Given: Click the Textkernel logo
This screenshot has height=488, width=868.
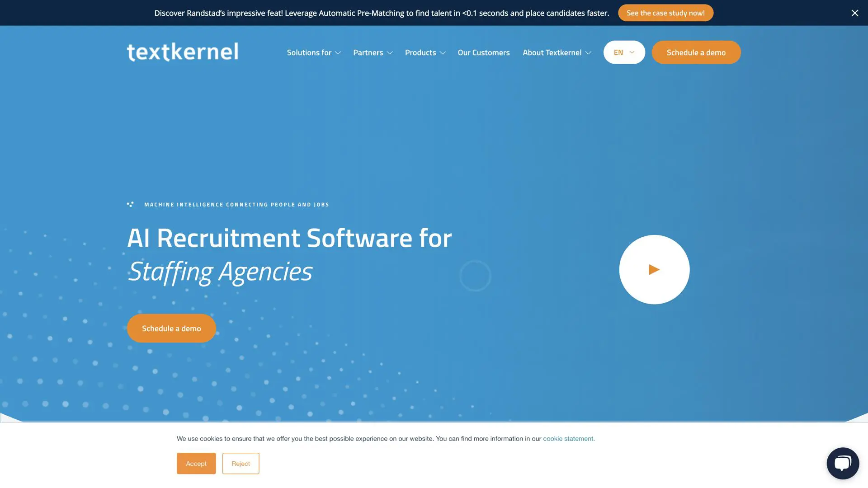Looking at the screenshot, I should click(x=182, y=52).
